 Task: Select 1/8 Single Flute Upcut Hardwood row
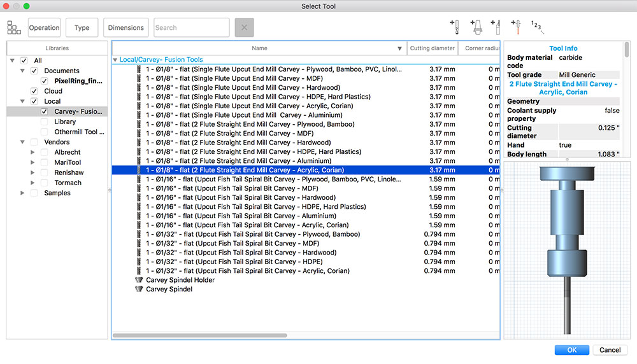tap(306, 88)
